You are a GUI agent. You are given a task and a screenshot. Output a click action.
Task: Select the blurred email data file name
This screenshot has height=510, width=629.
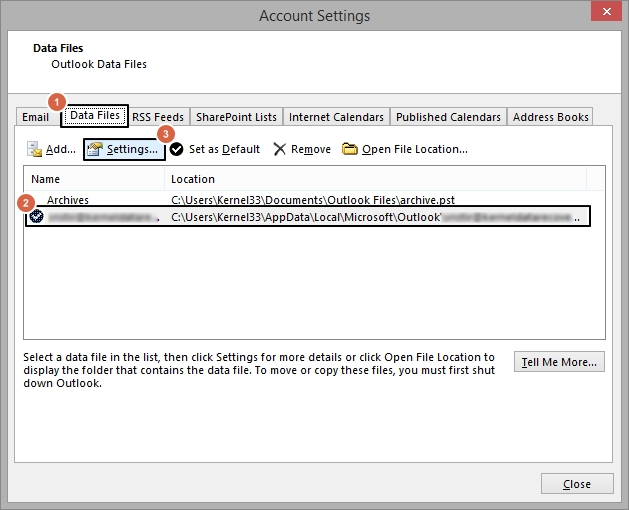104,217
